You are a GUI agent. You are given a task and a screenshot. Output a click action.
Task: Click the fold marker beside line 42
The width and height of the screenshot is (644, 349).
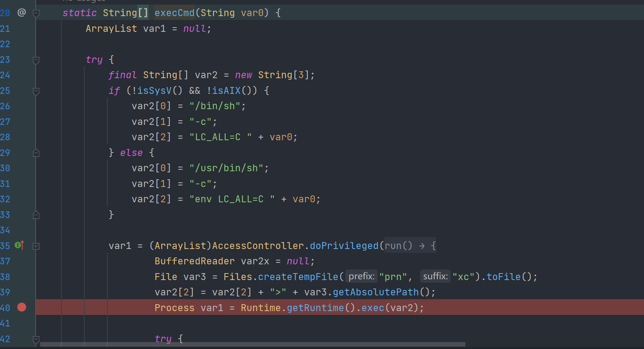[36, 339]
